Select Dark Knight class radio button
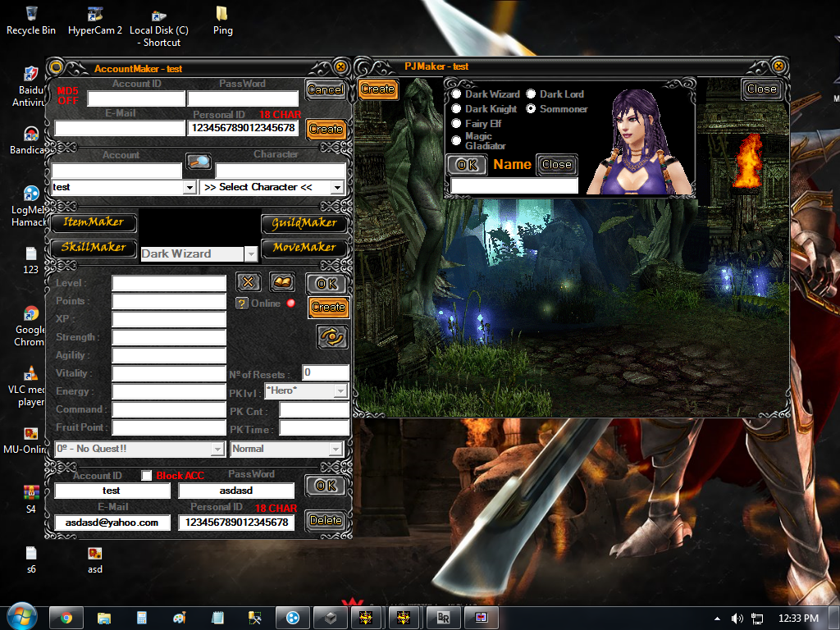 (x=456, y=109)
